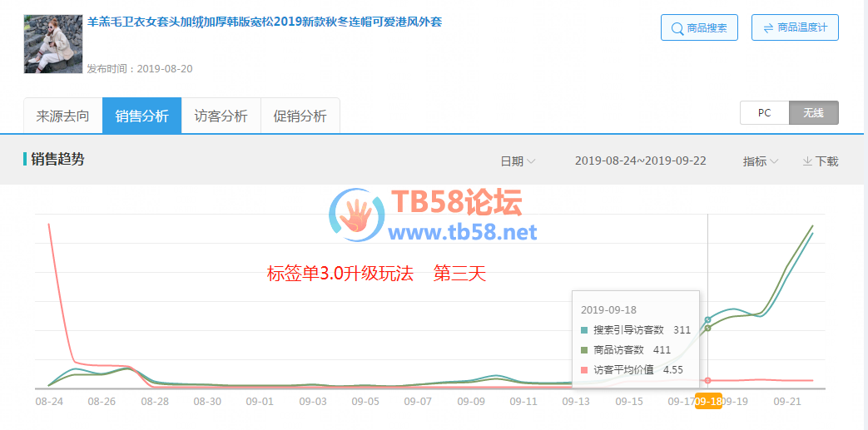The width and height of the screenshot is (868, 430).
Task: Open date range 2019-08-24~2019-09-22 picker
Action: 640,161
